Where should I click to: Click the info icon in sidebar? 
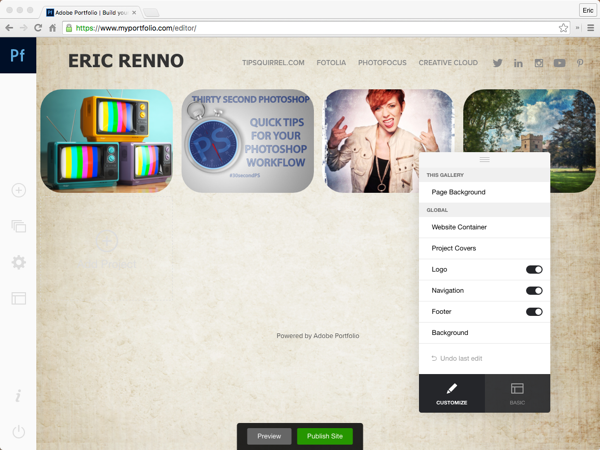coord(18,396)
